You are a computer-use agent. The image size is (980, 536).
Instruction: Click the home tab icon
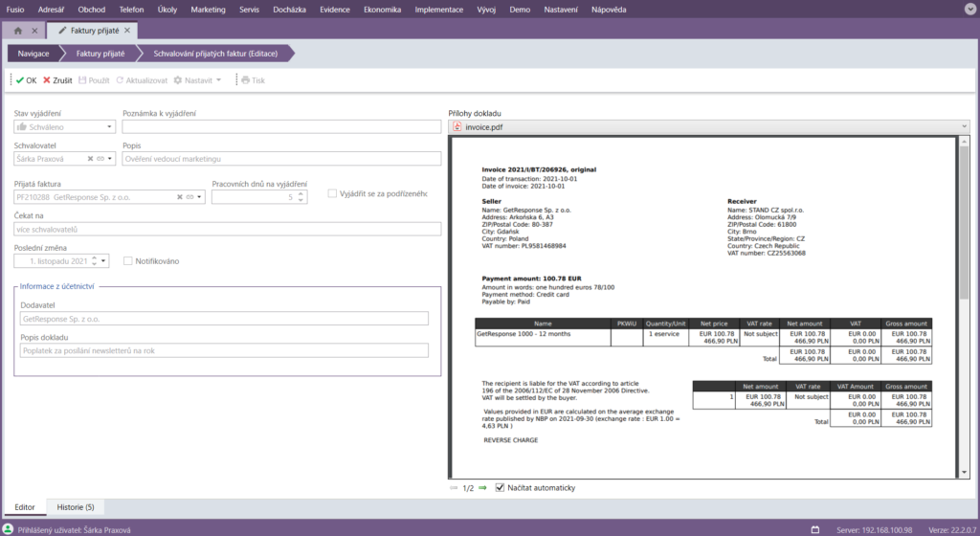[18, 31]
